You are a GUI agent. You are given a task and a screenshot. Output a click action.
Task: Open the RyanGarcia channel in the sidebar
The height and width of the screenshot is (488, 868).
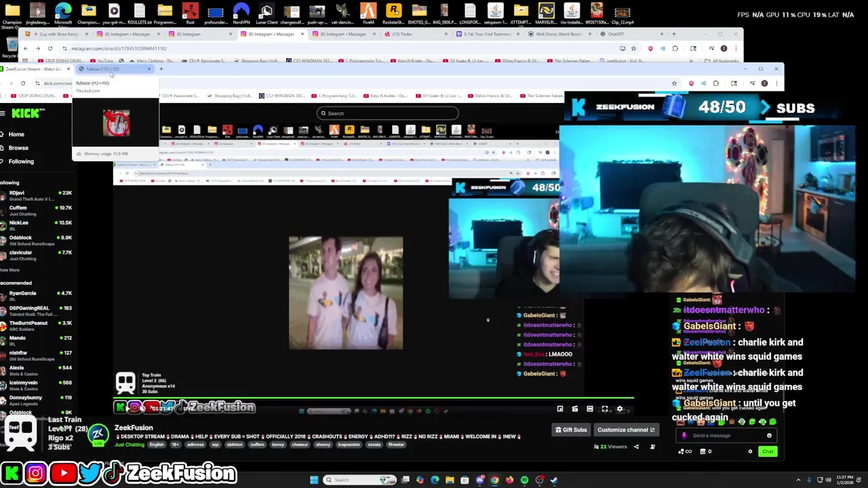click(36, 296)
